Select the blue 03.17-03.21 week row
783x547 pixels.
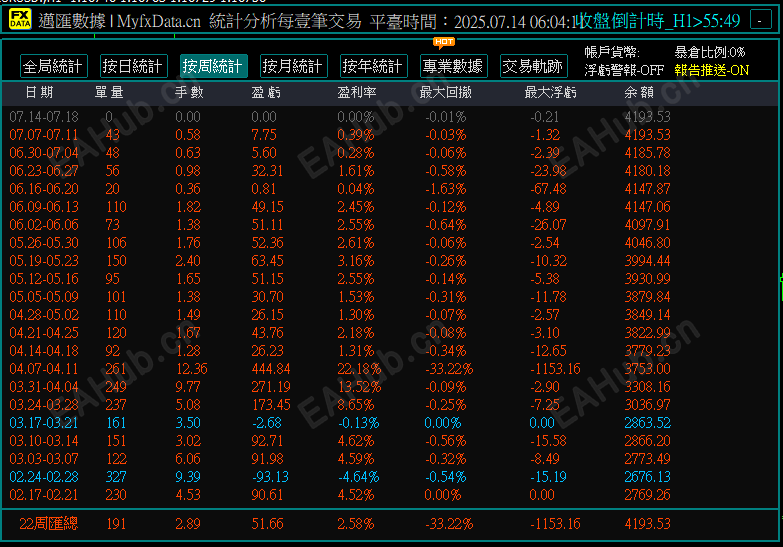pyautogui.click(x=340, y=423)
